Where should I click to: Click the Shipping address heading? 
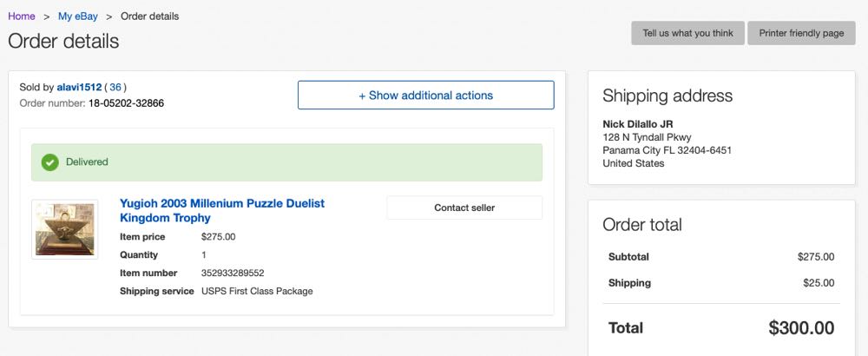click(667, 96)
